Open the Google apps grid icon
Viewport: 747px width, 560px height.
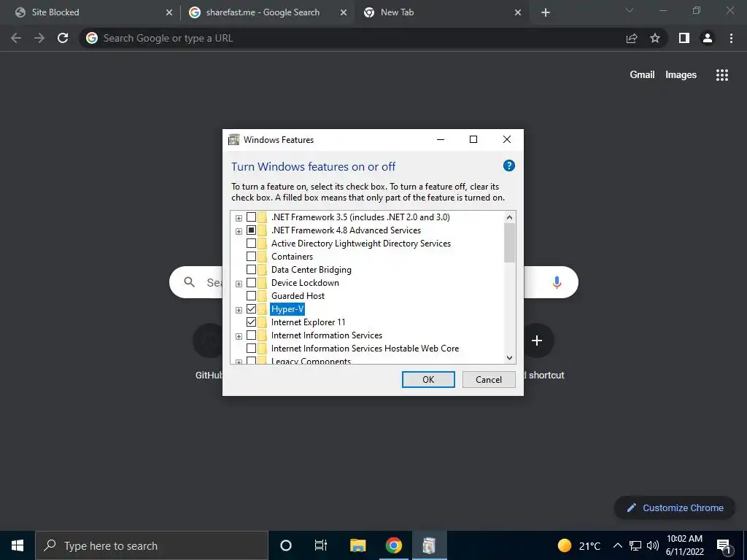[722, 75]
